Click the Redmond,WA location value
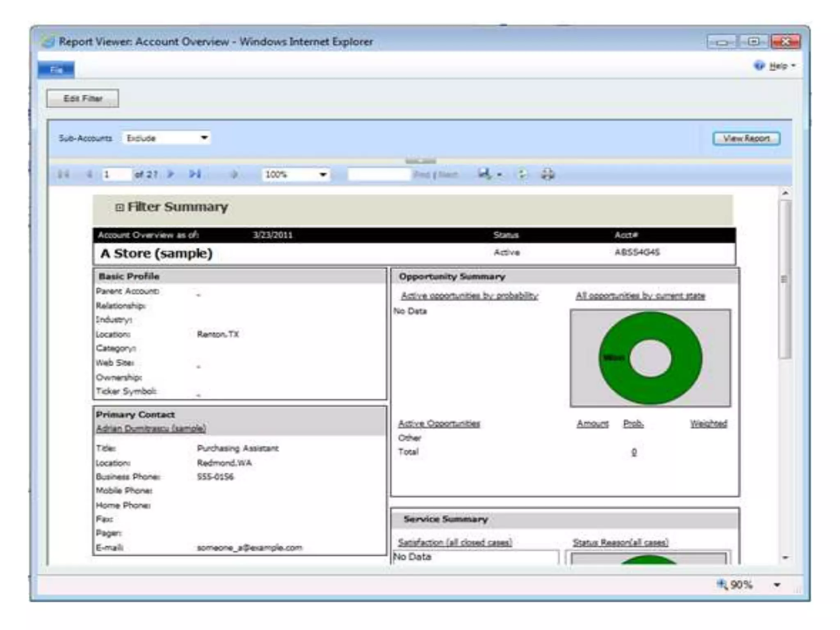This screenshot has width=840, height=630. pos(224,463)
